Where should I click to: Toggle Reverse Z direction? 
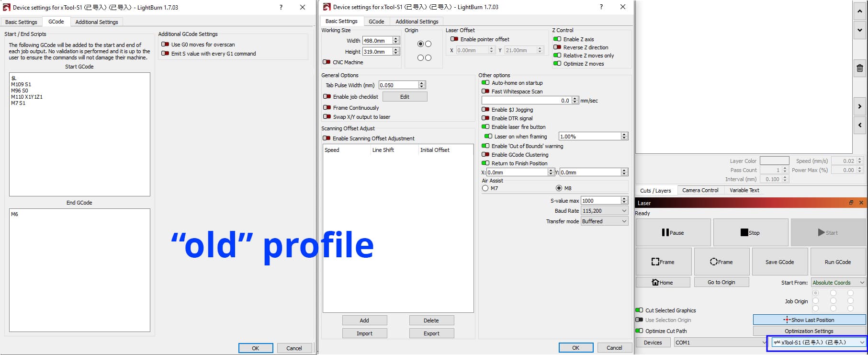pos(557,47)
